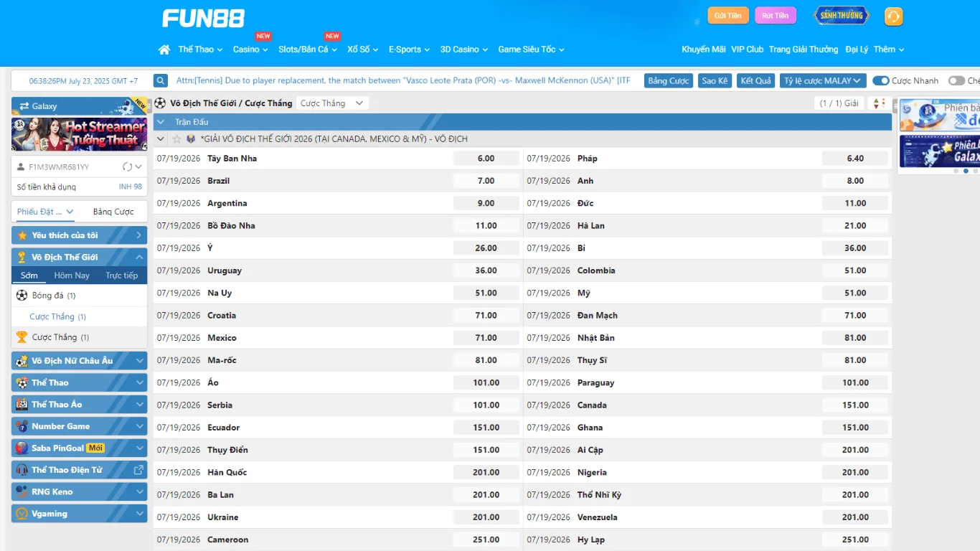
Task: Open the Hot Streamer banner
Action: 79,133
